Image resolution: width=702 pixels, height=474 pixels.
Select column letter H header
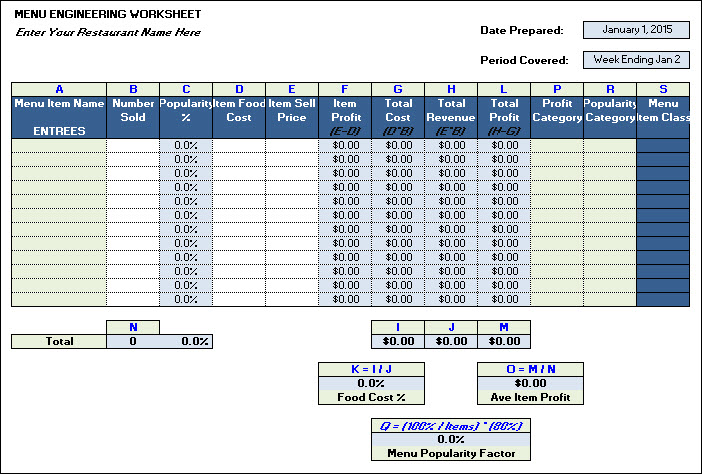click(x=451, y=90)
